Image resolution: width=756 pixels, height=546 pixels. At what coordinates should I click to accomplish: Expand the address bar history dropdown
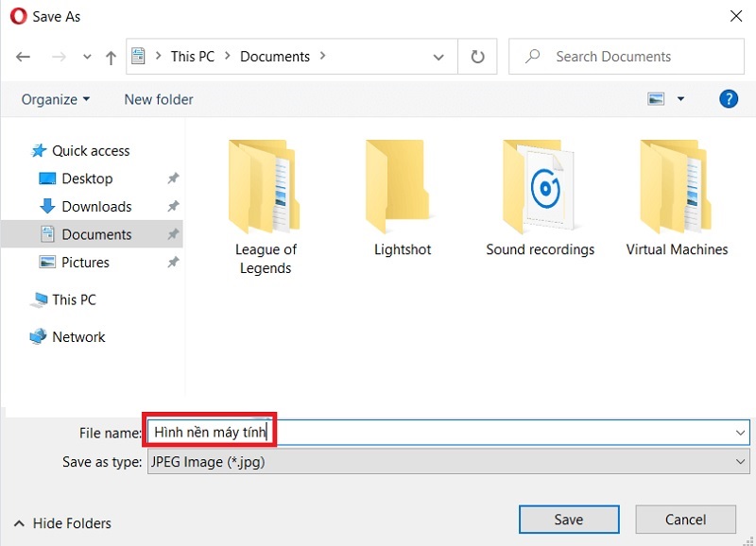tap(438, 57)
